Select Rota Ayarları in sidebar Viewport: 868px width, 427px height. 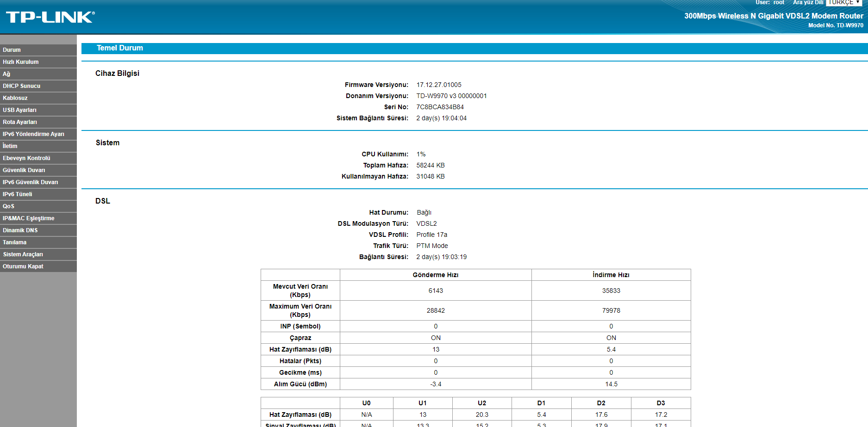[38, 122]
